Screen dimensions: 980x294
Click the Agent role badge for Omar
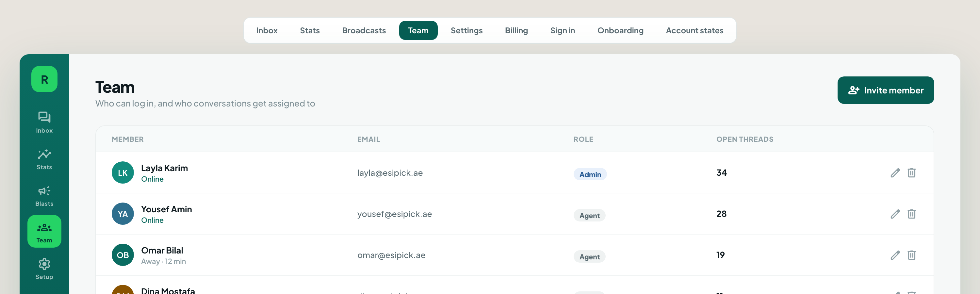[x=589, y=256]
